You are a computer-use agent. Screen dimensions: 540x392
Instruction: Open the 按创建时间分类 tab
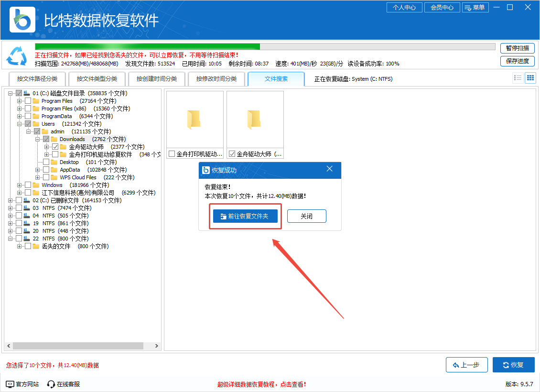(157, 79)
